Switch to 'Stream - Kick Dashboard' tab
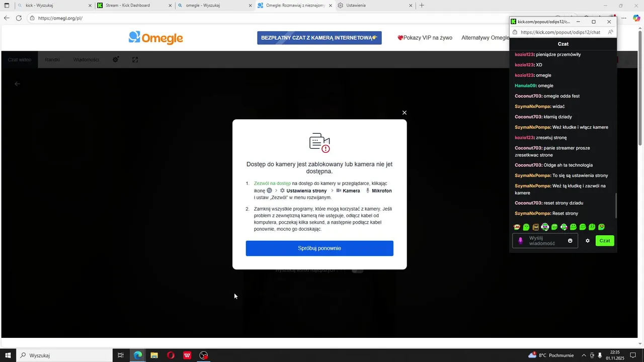Image resolution: width=644 pixels, height=362 pixels. point(135,6)
